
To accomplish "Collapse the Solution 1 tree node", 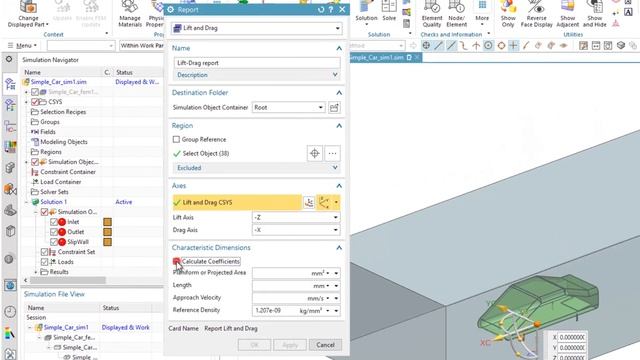I will (27, 202).
